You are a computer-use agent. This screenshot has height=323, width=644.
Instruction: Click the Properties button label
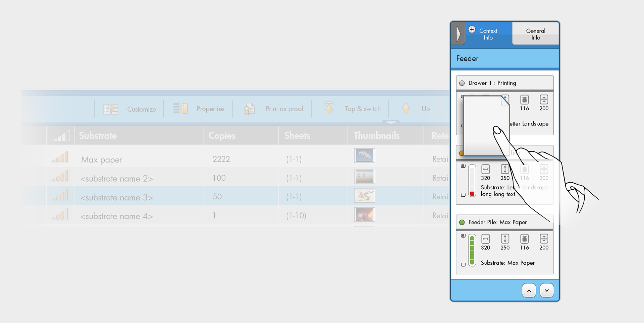[x=211, y=109]
